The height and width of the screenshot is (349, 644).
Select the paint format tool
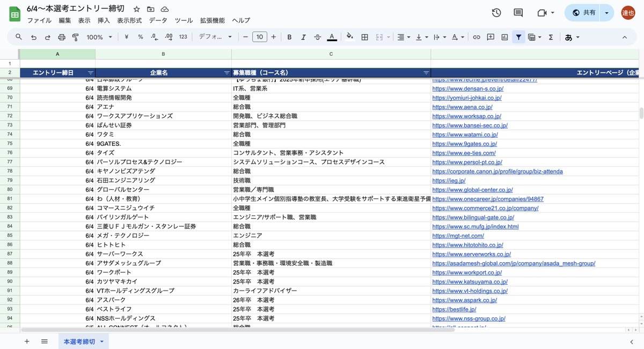click(x=75, y=37)
